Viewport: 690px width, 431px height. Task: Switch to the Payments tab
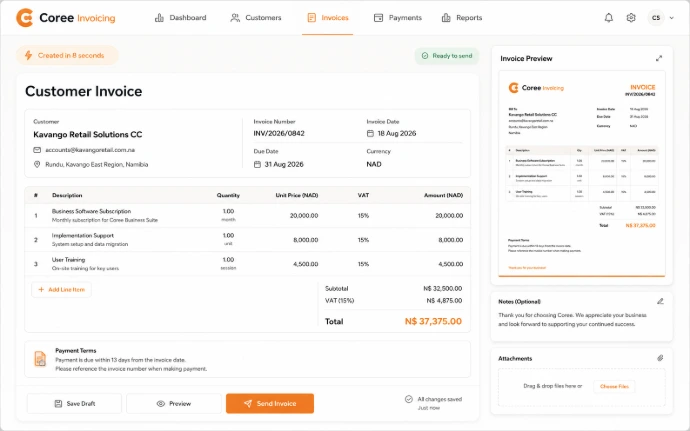[x=398, y=18]
